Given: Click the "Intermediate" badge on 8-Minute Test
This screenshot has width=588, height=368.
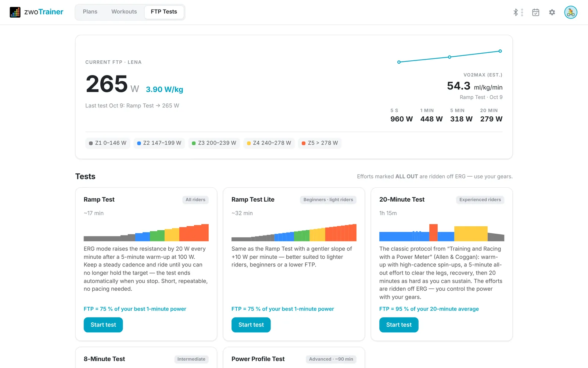Looking at the screenshot, I should pyautogui.click(x=191, y=359).
